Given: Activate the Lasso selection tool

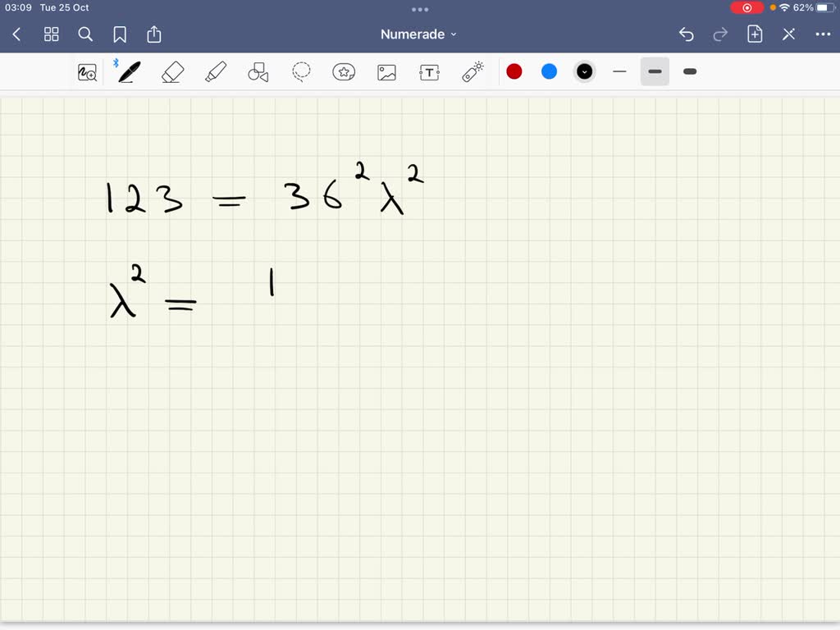Looking at the screenshot, I should pyautogui.click(x=301, y=71).
